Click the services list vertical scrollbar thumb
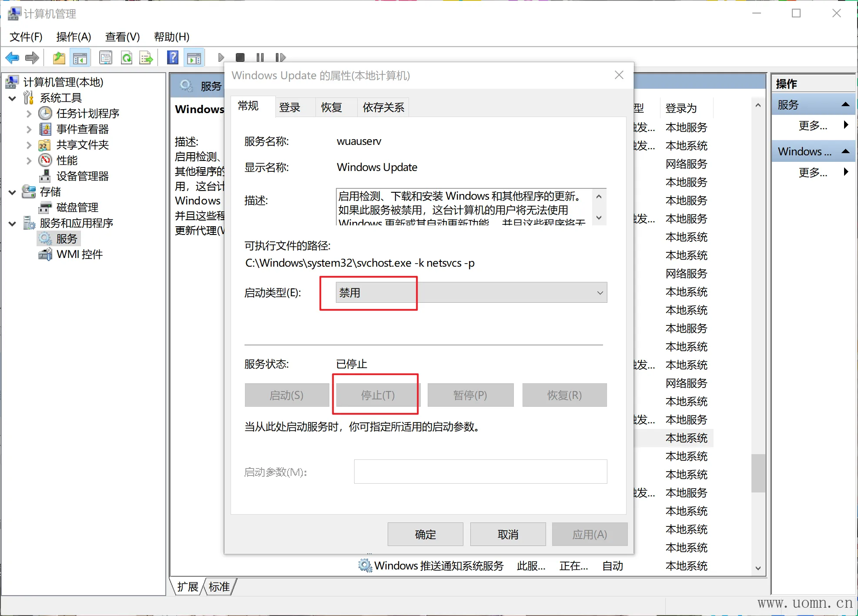 [758, 472]
